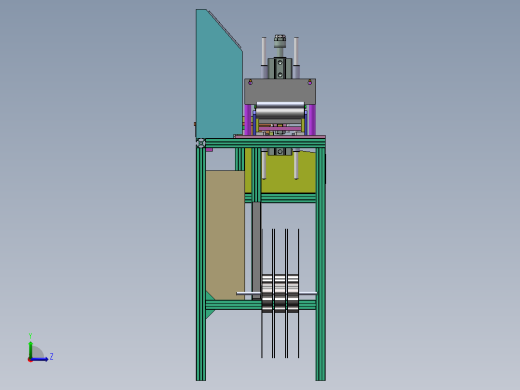
Task: Select the tan side panel in the frame
Action: pos(225,235)
